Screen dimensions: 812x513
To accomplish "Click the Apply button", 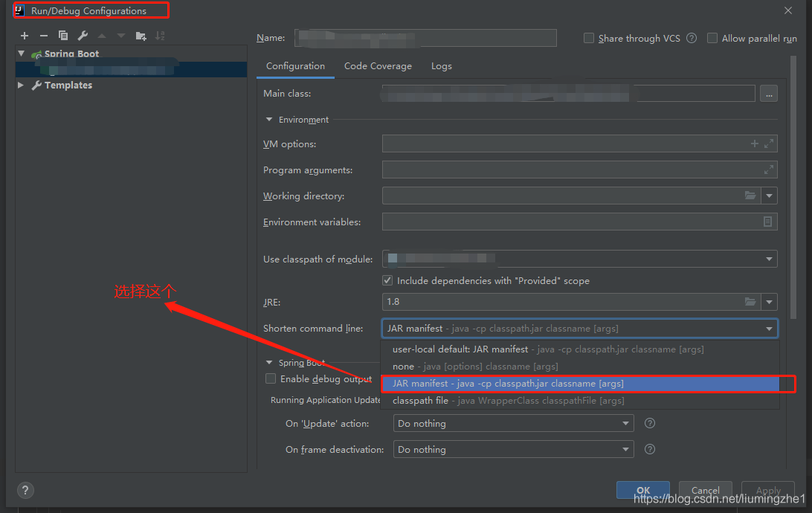I will (x=769, y=490).
